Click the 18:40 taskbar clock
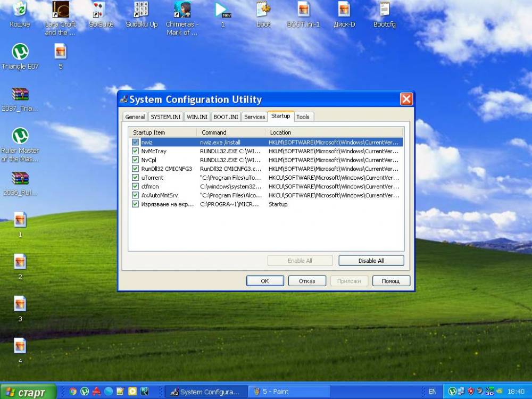532x399 pixels. click(x=516, y=392)
